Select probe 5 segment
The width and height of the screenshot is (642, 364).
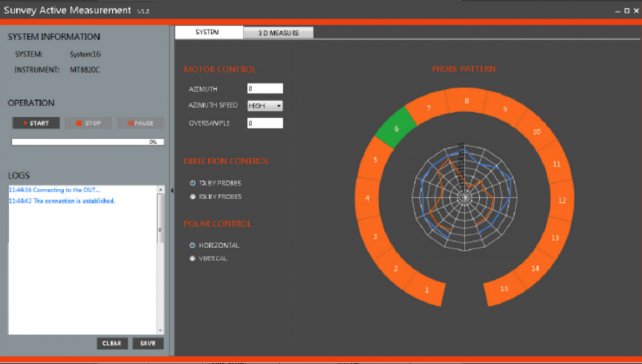pos(376,160)
